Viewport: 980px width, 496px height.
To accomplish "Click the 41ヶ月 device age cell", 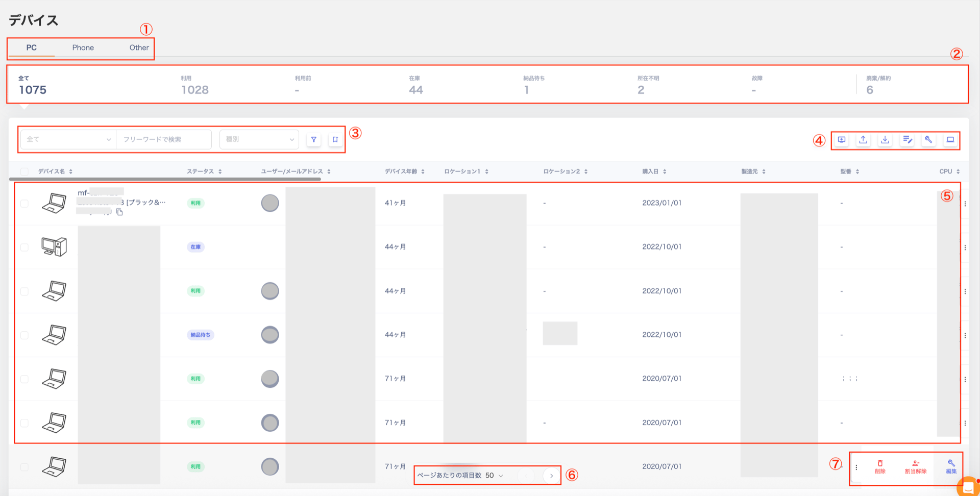I will click(x=396, y=203).
